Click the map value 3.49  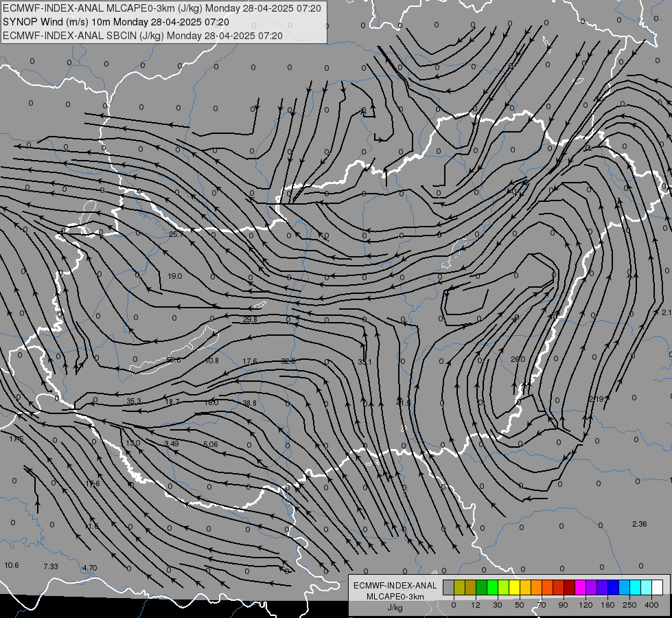pos(172,444)
